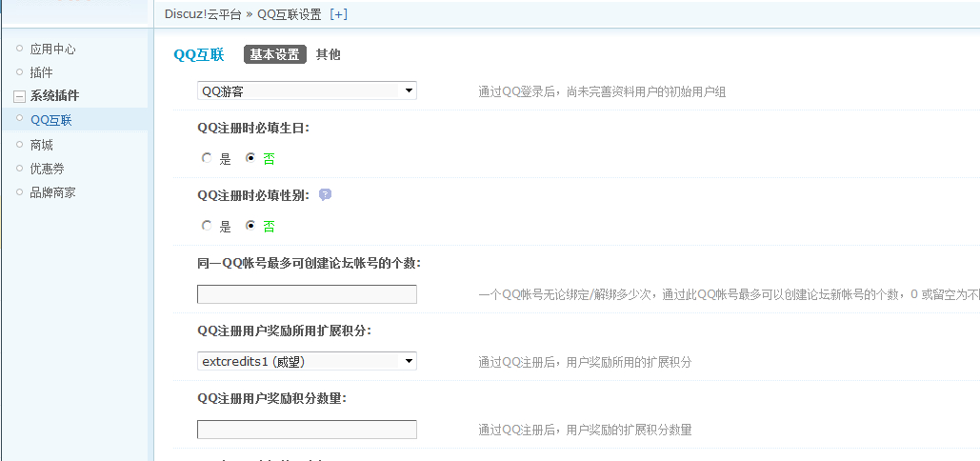Click the 通过QQ注册后，用户奖励的扩展积分数量 hint
This screenshot has width=980, height=461.
pyautogui.click(x=585, y=430)
